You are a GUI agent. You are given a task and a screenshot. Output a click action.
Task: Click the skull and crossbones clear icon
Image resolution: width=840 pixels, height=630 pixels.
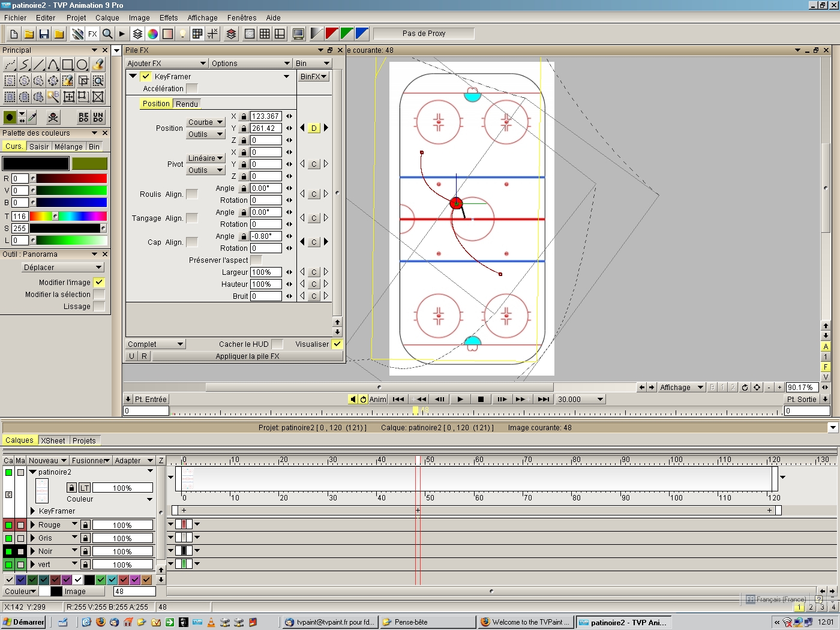53,118
